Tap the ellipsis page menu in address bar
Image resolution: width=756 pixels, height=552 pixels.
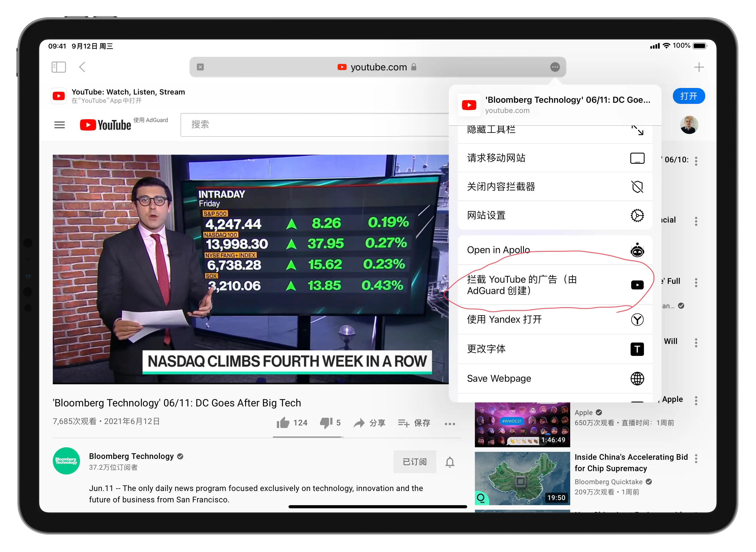point(555,67)
